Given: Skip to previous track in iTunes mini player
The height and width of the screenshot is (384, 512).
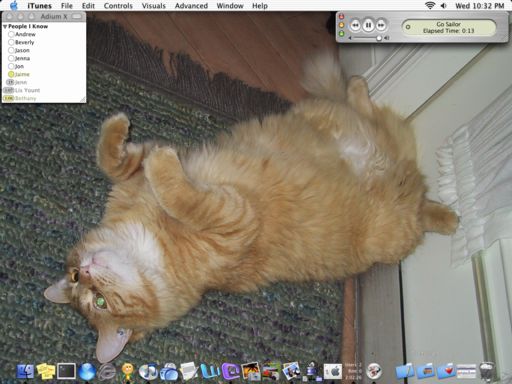Looking at the screenshot, I should (355, 25).
